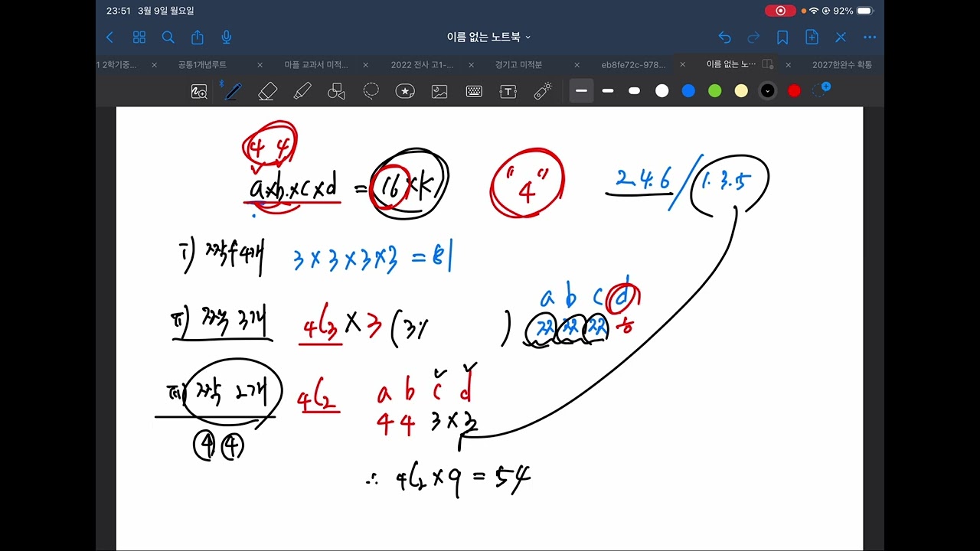The image size is (980, 551).
Task: Open the more options ellipsis menu
Action: coord(870,37)
